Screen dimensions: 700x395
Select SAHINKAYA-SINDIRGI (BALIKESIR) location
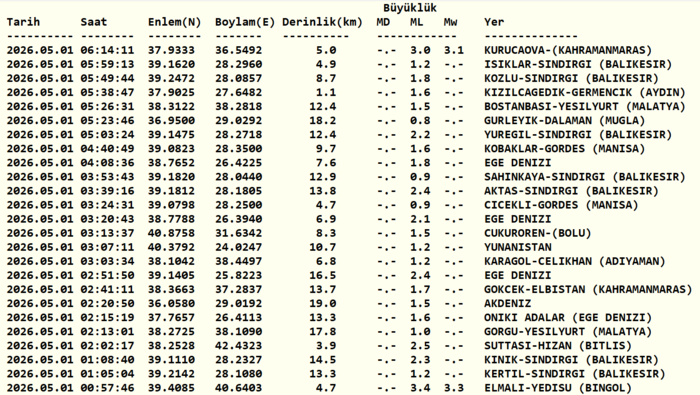click(585, 177)
